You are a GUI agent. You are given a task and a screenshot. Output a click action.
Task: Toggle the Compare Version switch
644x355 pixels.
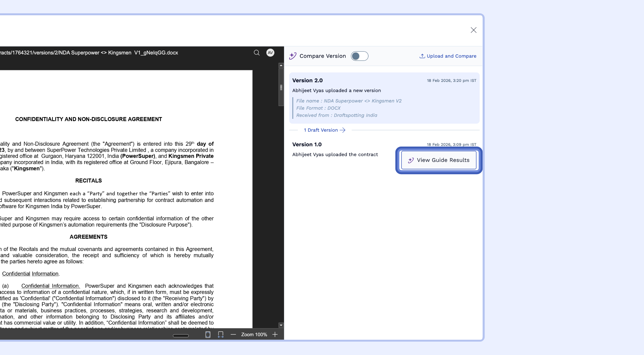click(359, 56)
